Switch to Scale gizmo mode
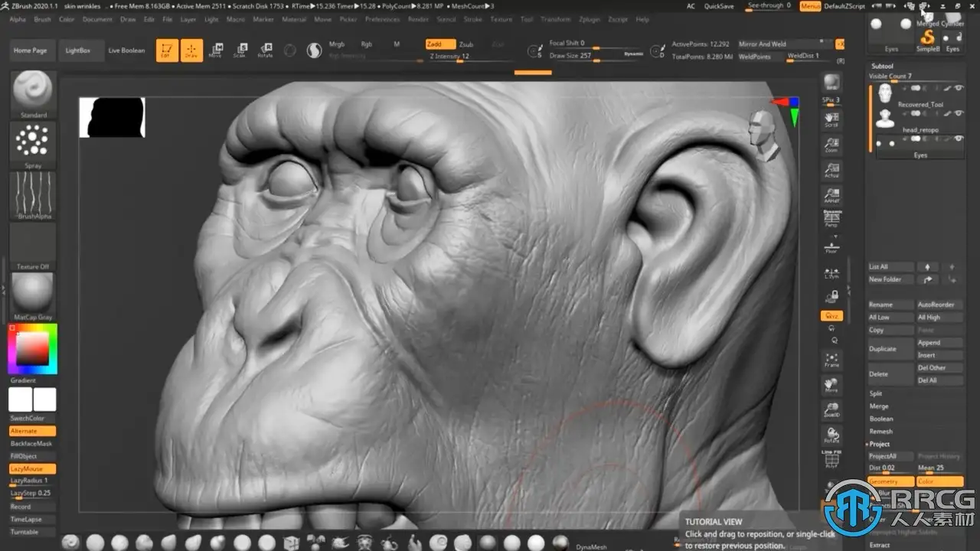Image resolution: width=980 pixels, height=551 pixels. (240, 51)
